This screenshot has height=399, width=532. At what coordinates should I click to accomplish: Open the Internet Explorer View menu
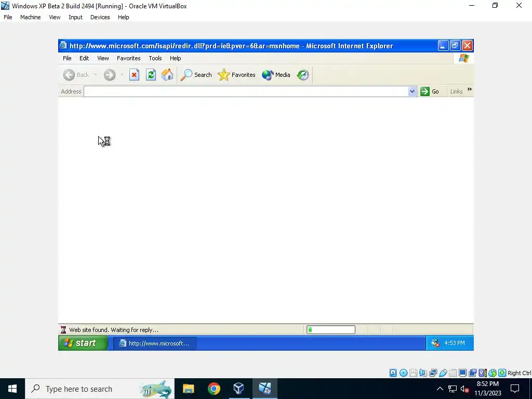pos(103,58)
